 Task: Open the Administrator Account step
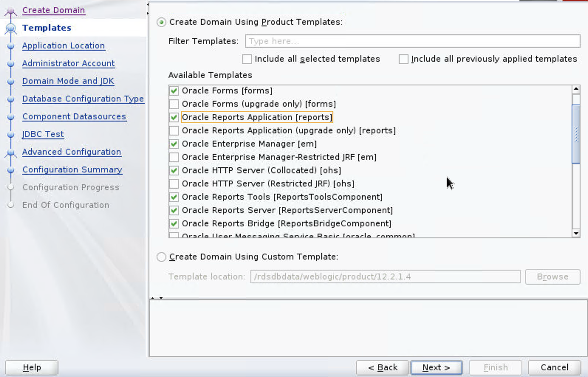coord(68,64)
